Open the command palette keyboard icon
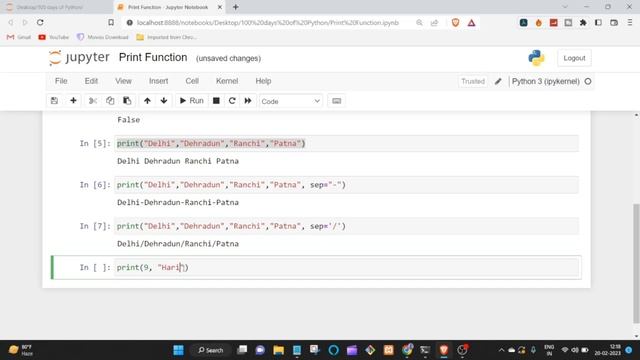Screen dimensions: 640x360 [336, 101]
